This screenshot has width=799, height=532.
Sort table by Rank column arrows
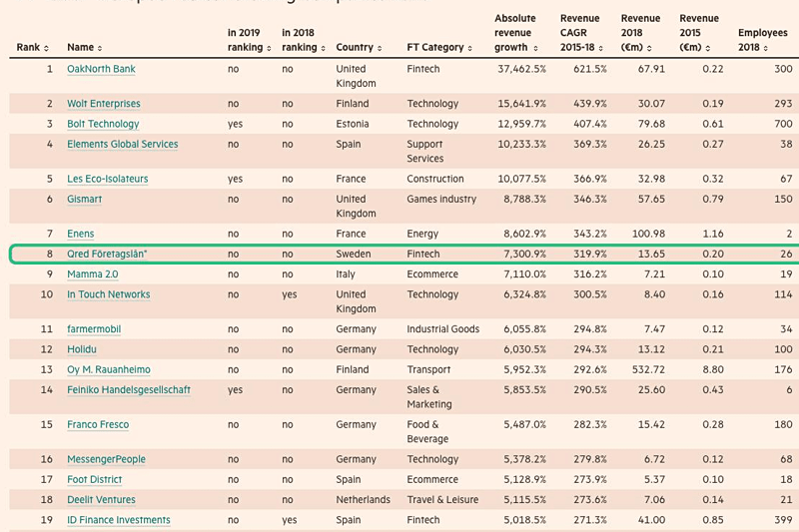[x=46, y=48]
